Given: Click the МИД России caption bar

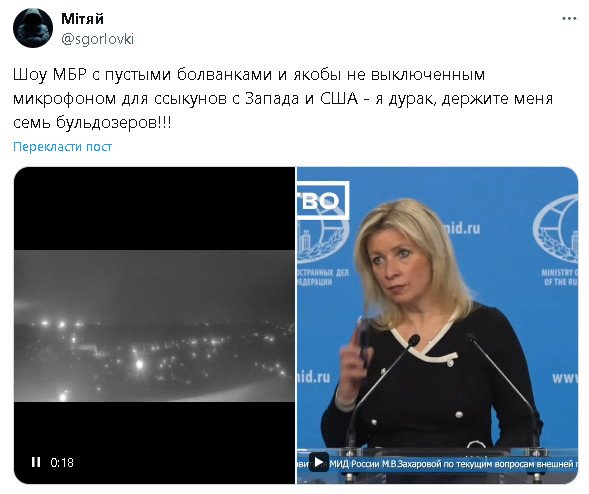Looking at the screenshot, I should click(437, 464).
